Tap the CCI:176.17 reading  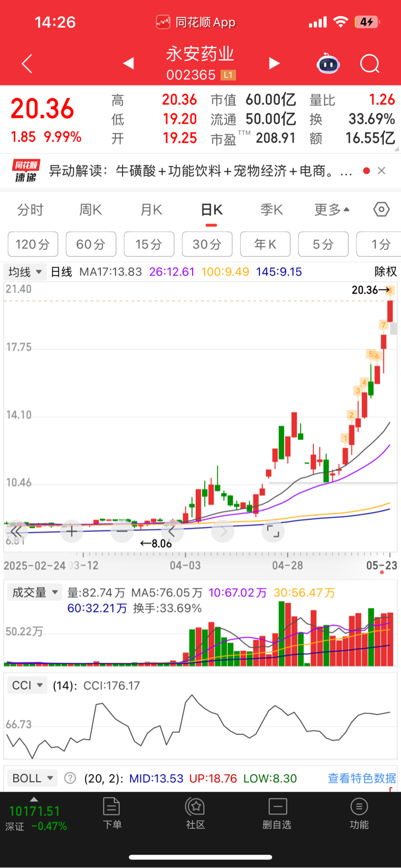(x=112, y=685)
